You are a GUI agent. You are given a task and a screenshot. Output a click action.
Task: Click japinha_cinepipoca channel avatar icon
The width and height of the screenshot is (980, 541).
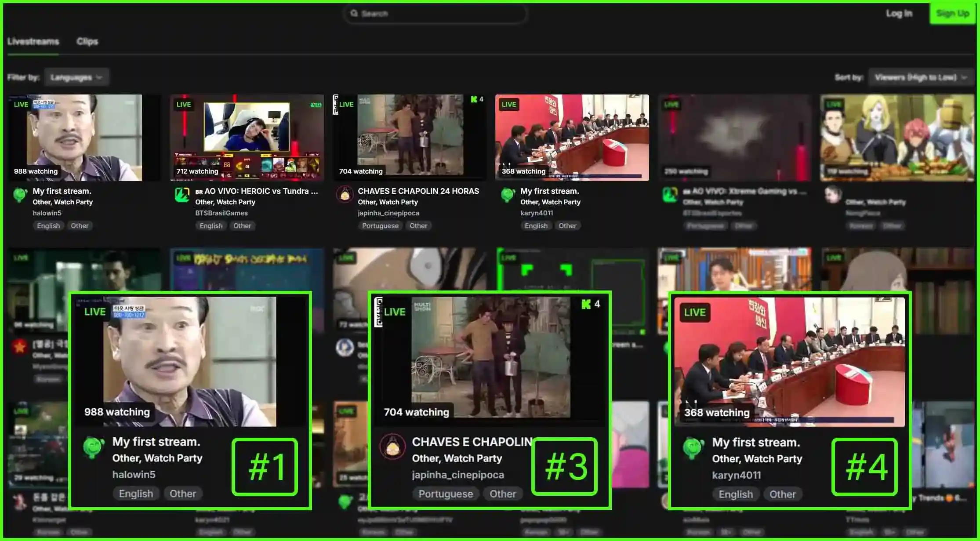point(345,194)
